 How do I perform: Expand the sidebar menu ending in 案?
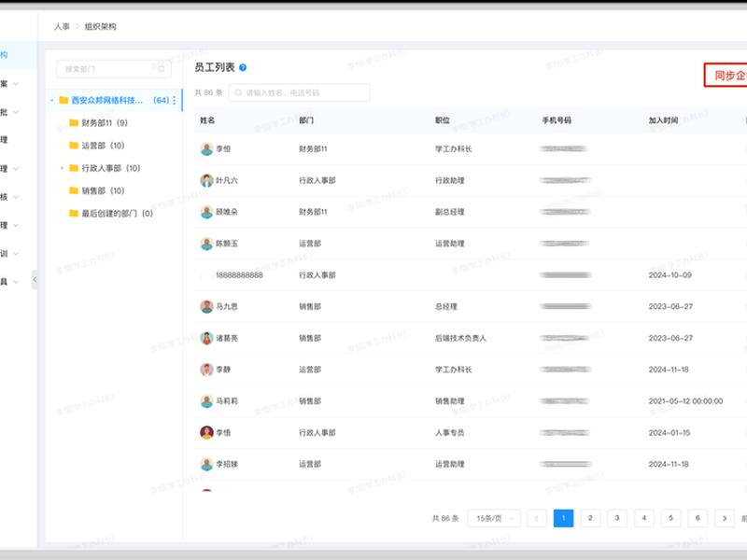pyautogui.click(x=16, y=84)
